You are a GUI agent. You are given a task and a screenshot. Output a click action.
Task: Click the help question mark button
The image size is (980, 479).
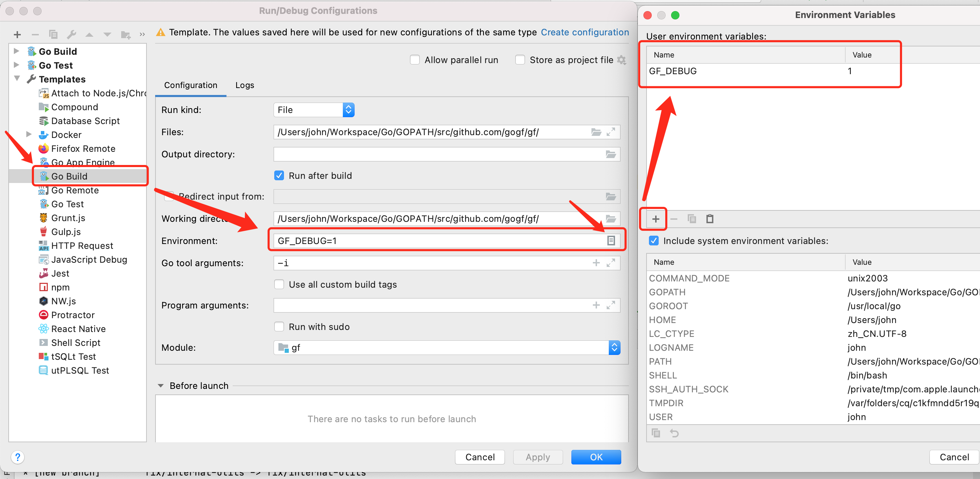pos(18,456)
